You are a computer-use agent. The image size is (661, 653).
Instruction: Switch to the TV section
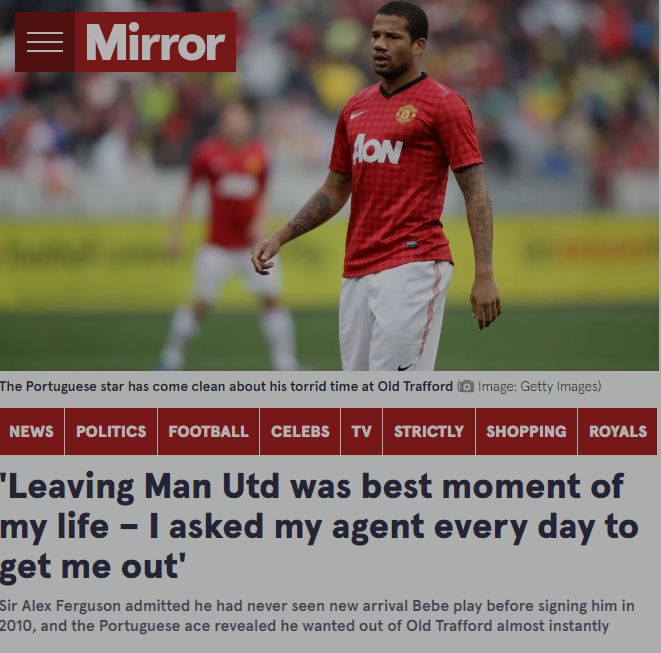click(361, 431)
